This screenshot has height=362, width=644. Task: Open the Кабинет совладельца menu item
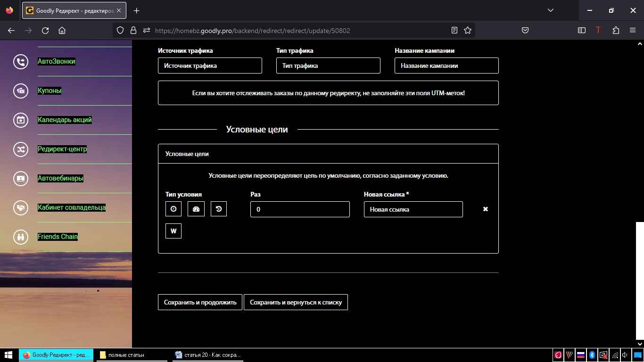tap(72, 207)
